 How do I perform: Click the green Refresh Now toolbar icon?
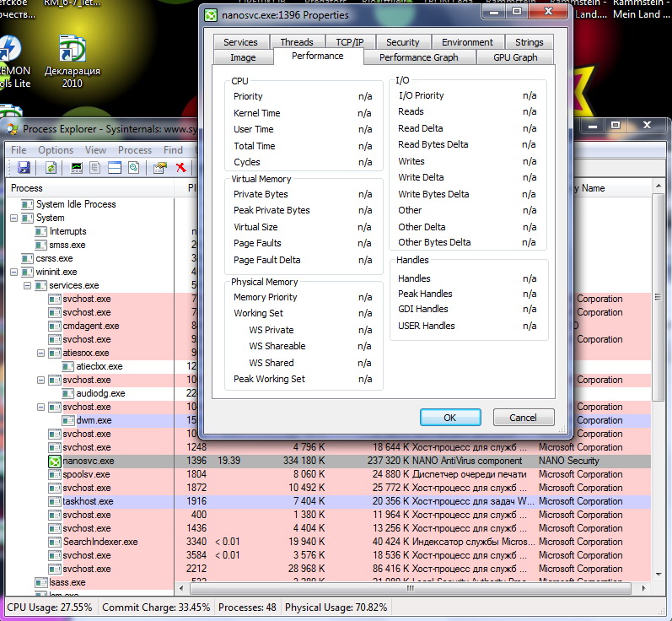(51, 168)
